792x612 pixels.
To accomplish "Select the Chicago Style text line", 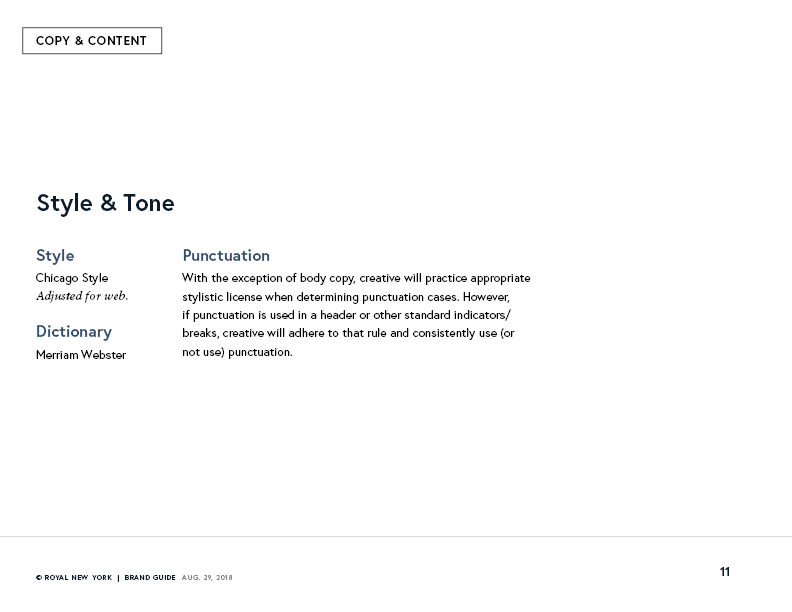I will pyautogui.click(x=72, y=278).
